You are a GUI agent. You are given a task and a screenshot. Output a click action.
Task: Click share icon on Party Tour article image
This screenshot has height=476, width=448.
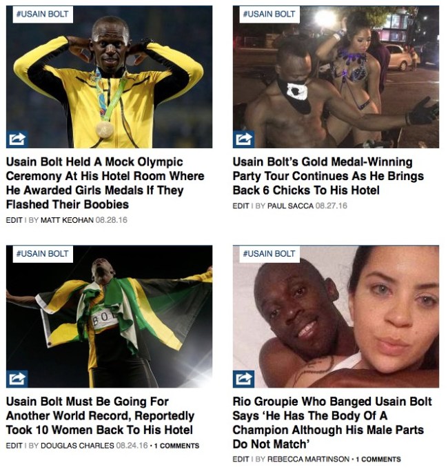(x=243, y=139)
